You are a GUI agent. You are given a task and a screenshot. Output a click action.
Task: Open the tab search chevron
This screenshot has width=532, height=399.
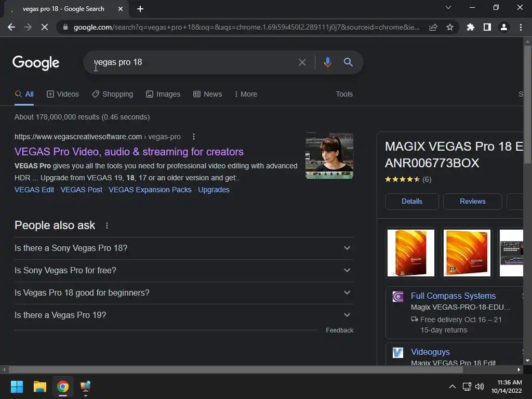click(x=448, y=7)
